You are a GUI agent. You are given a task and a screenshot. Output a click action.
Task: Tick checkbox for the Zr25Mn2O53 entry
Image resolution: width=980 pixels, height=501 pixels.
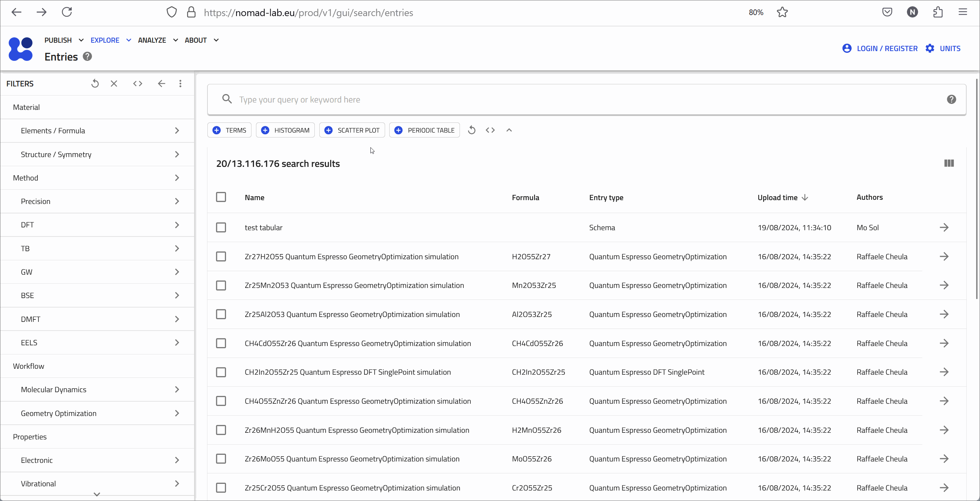pyautogui.click(x=221, y=285)
